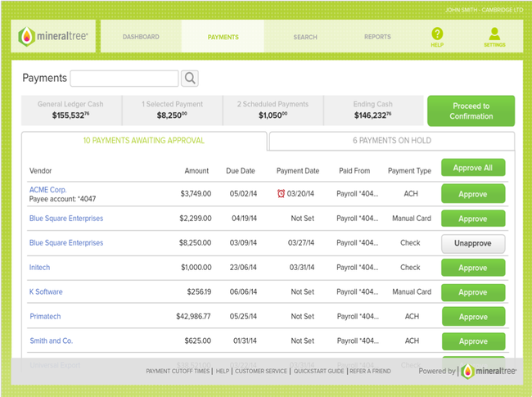The image size is (532, 397).
Task: Click the Amount column header
Action: 196,171
